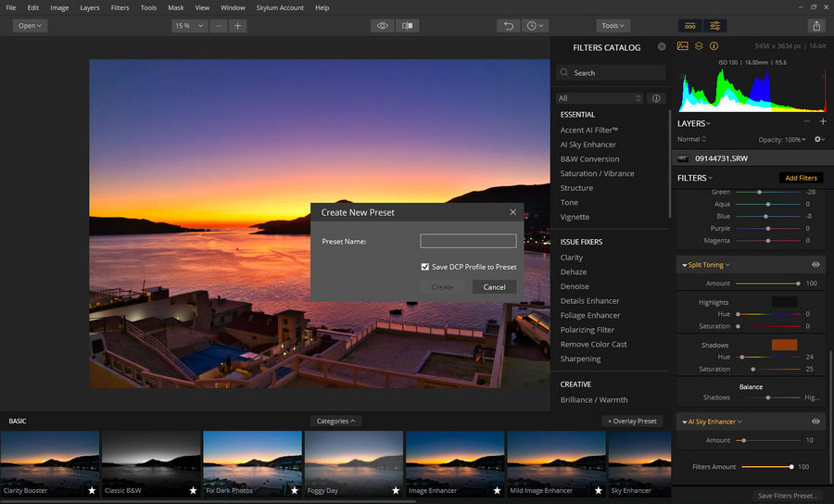Select Accent AI Filter from catalog
Image resolution: width=834 pixels, height=504 pixels.
click(588, 130)
